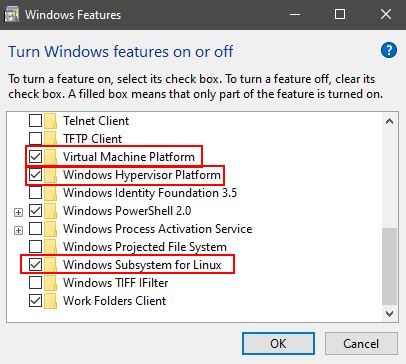Click the scrollbar up arrow
The height and width of the screenshot is (364, 406).
389,121
